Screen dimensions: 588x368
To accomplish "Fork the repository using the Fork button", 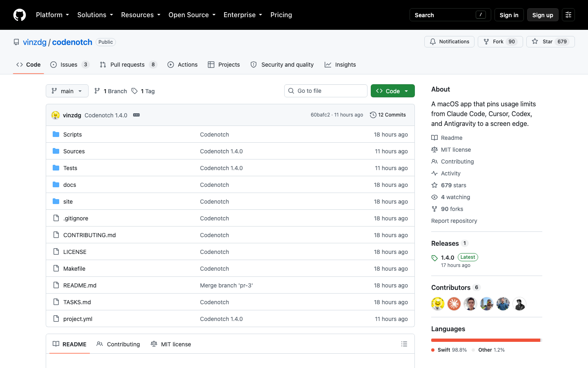I will click(500, 42).
